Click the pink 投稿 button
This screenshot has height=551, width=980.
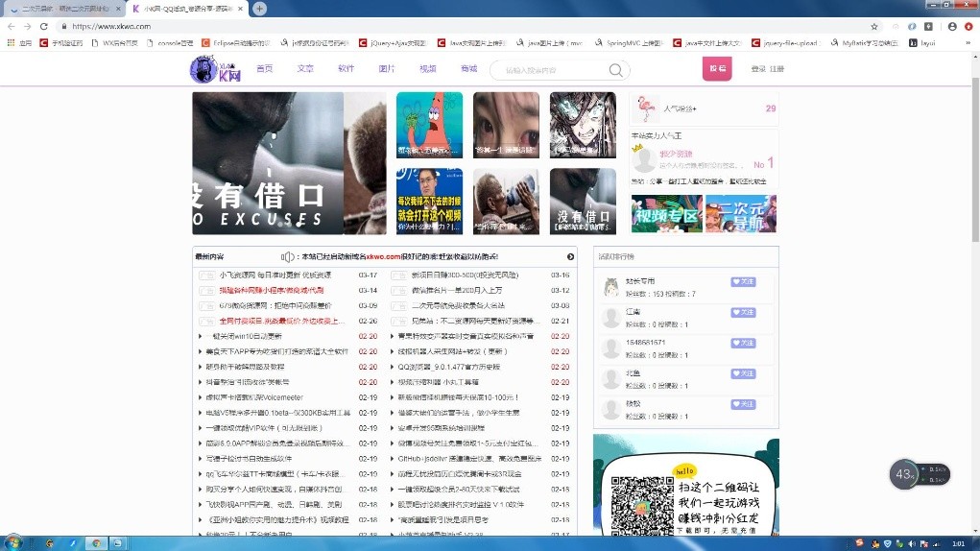(x=717, y=69)
